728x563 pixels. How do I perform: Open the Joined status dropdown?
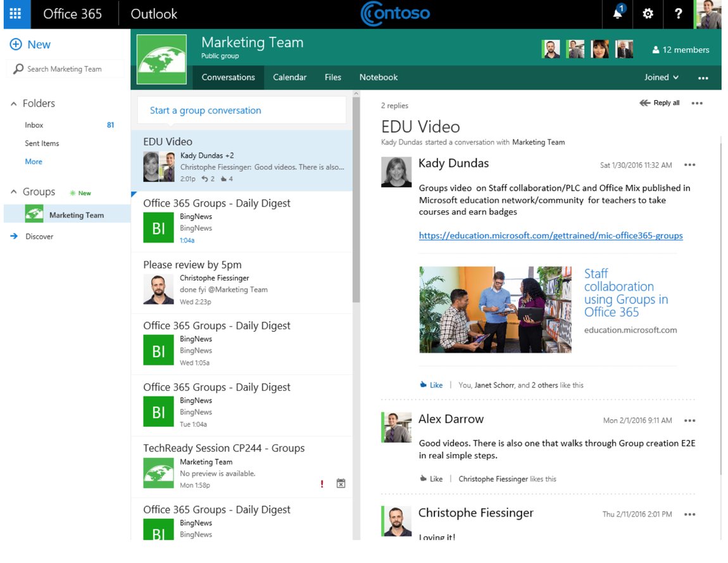(x=661, y=77)
